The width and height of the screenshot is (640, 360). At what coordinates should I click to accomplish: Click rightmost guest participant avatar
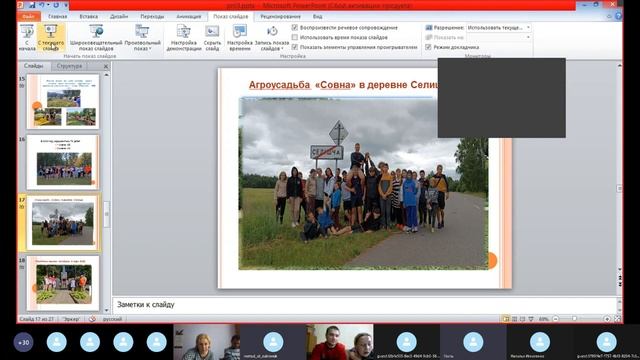607,342
